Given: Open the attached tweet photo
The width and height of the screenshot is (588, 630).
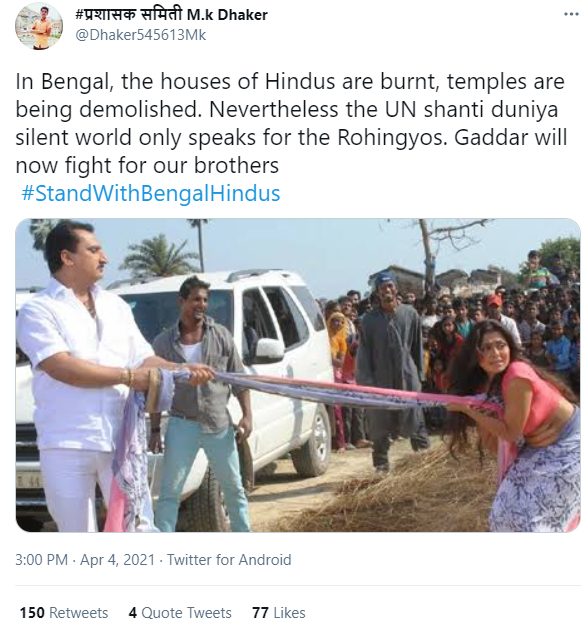Looking at the screenshot, I should click(298, 375).
